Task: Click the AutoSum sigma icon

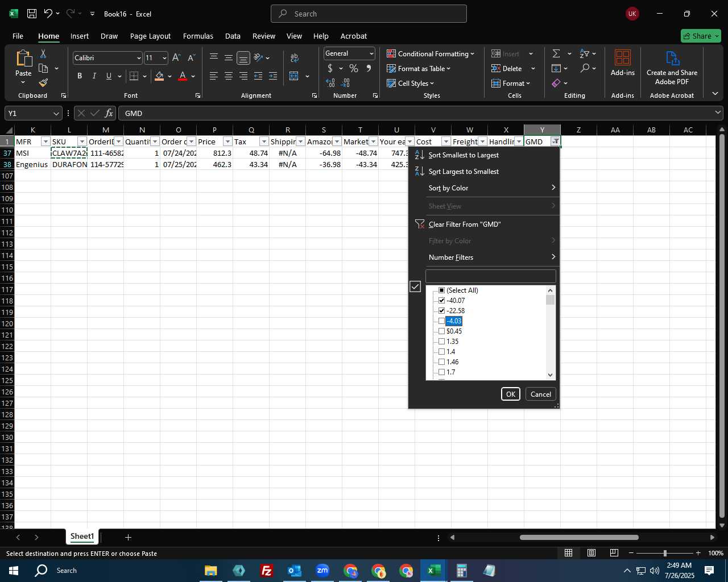Action: pos(556,53)
